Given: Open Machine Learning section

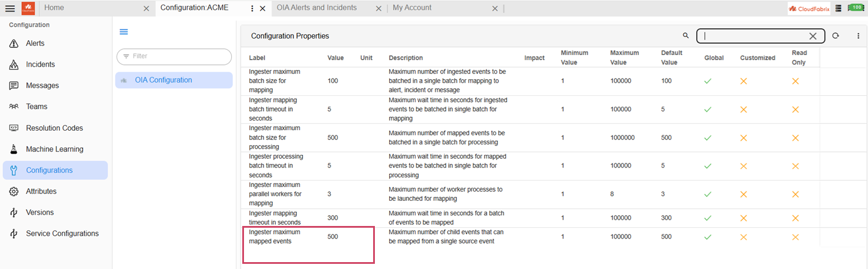Looking at the screenshot, I should click(55, 149).
